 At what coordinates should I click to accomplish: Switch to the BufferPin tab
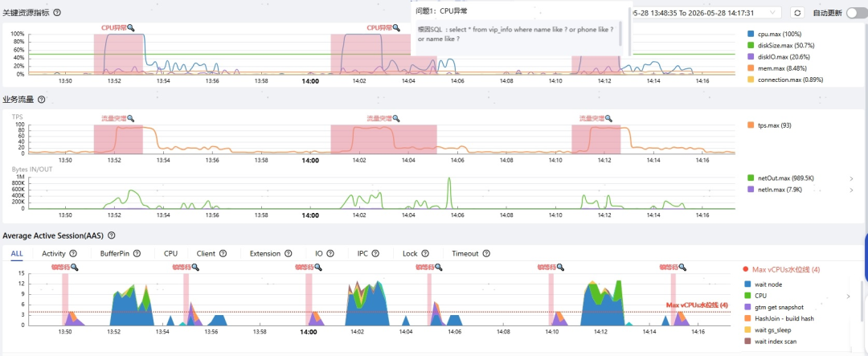114,254
